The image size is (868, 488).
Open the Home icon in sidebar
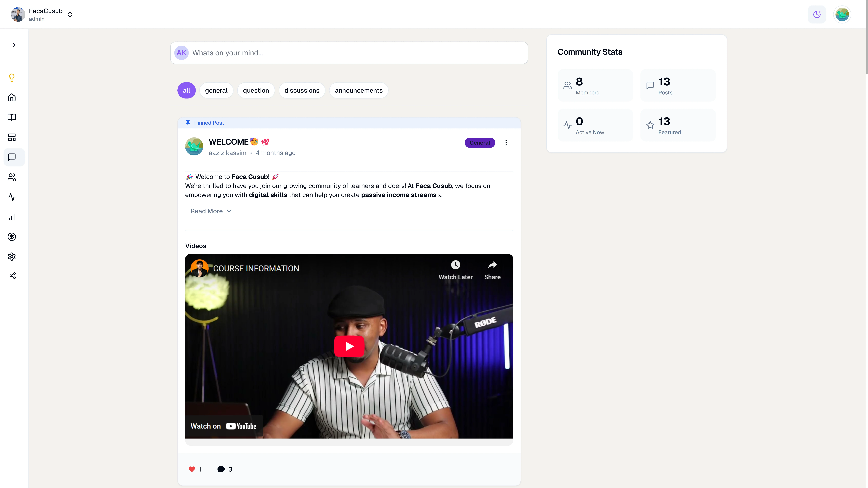12,97
